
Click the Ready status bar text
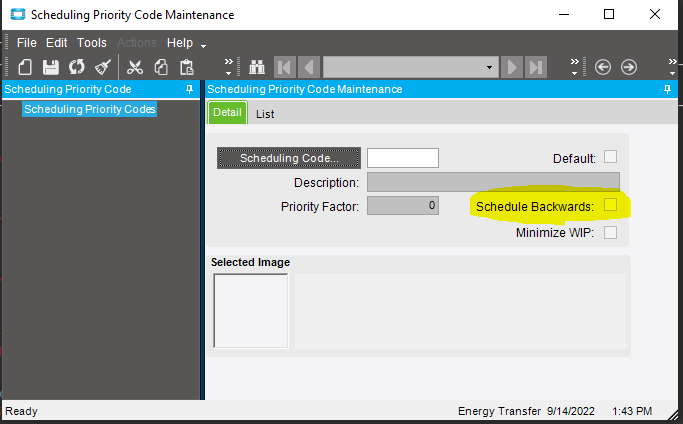click(21, 411)
